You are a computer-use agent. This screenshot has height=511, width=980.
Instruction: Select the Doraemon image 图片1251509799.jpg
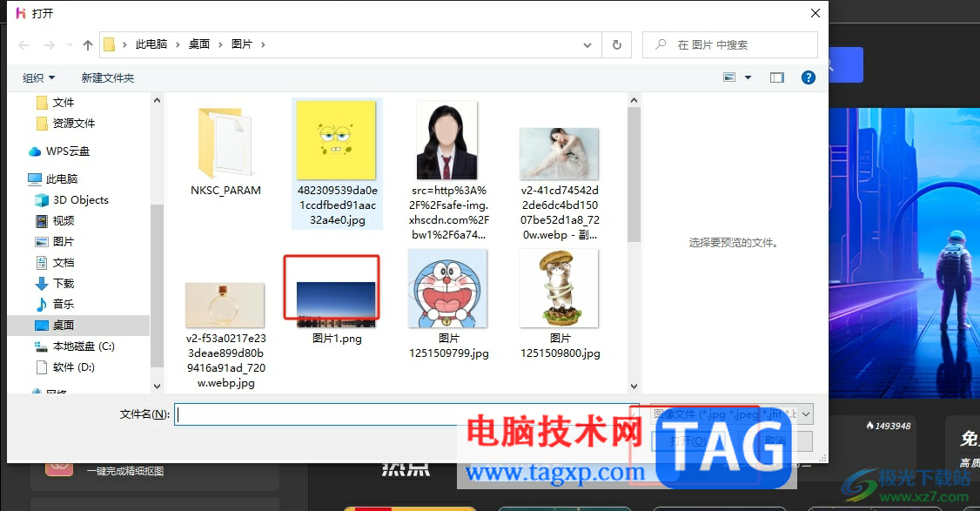point(448,304)
